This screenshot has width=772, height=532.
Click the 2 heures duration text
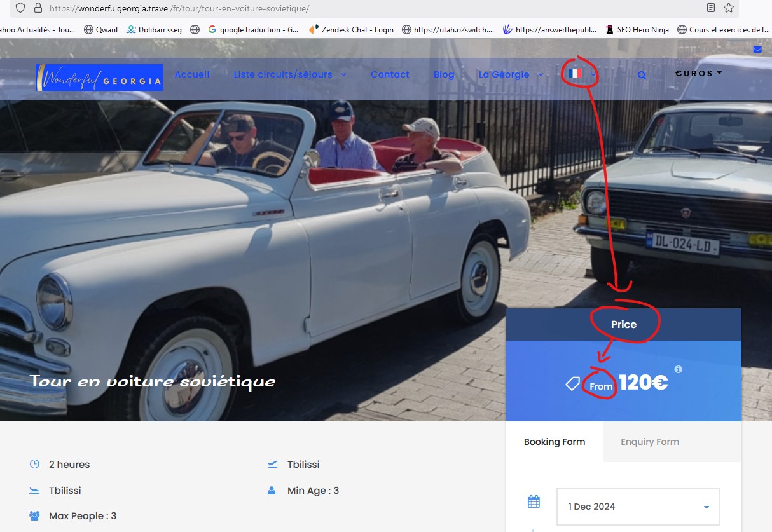point(69,465)
